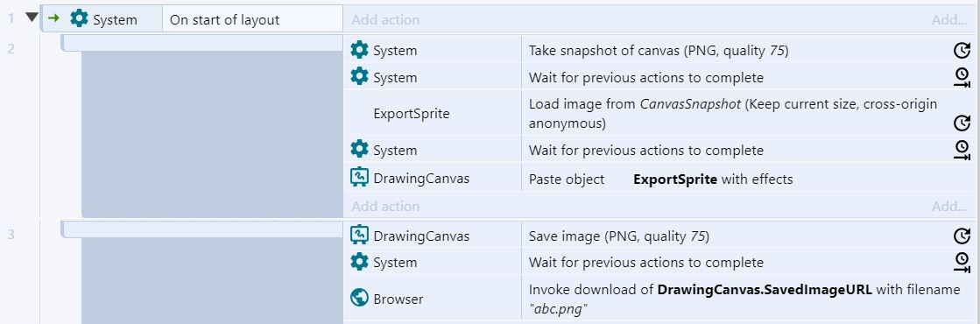Viewport: 980px width, 324px height.
Task: Open Add... menu at end of event 2
Action: [949, 206]
